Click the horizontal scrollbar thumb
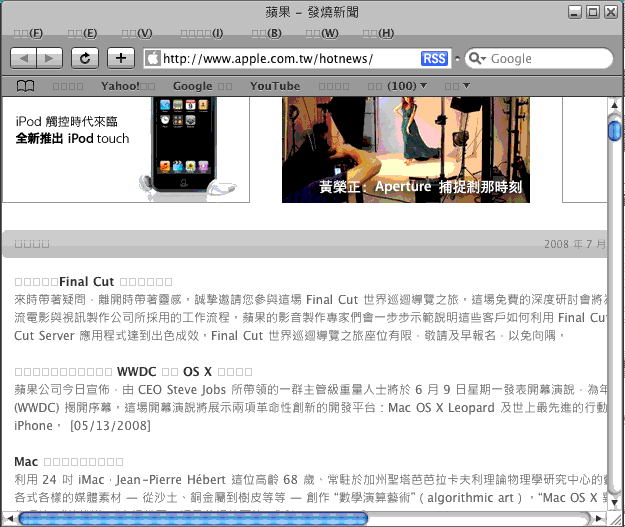The image size is (625, 527). point(193,518)
